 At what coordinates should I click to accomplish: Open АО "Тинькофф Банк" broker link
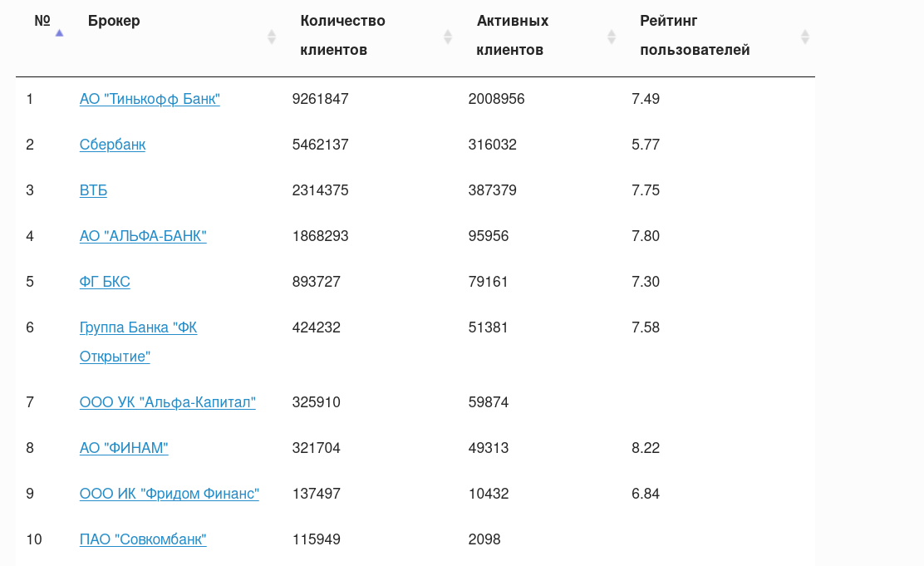(150, 99)
